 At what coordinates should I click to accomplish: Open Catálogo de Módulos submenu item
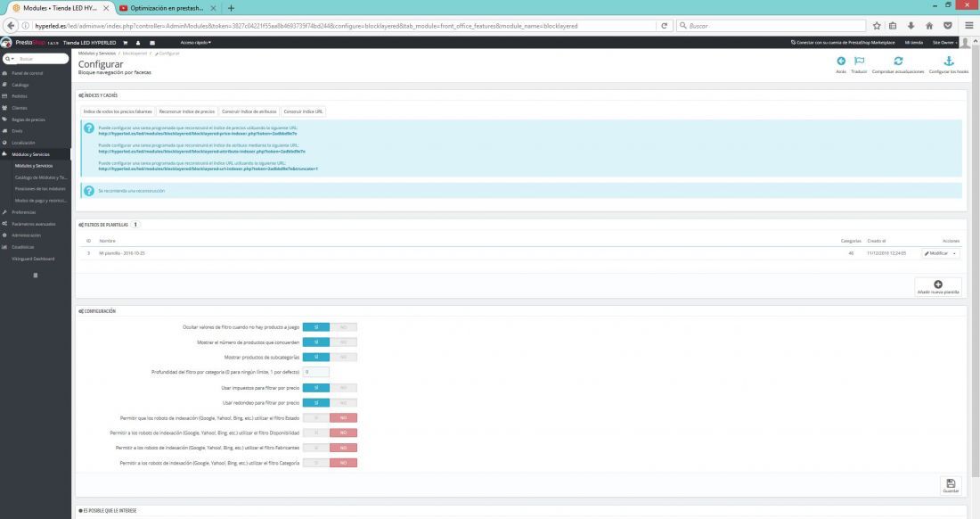[41, 177]
